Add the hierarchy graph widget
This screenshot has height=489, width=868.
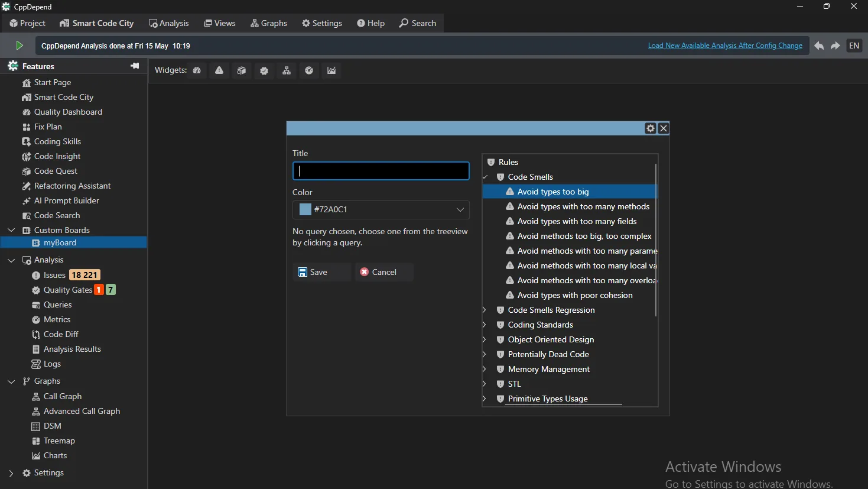287,70
